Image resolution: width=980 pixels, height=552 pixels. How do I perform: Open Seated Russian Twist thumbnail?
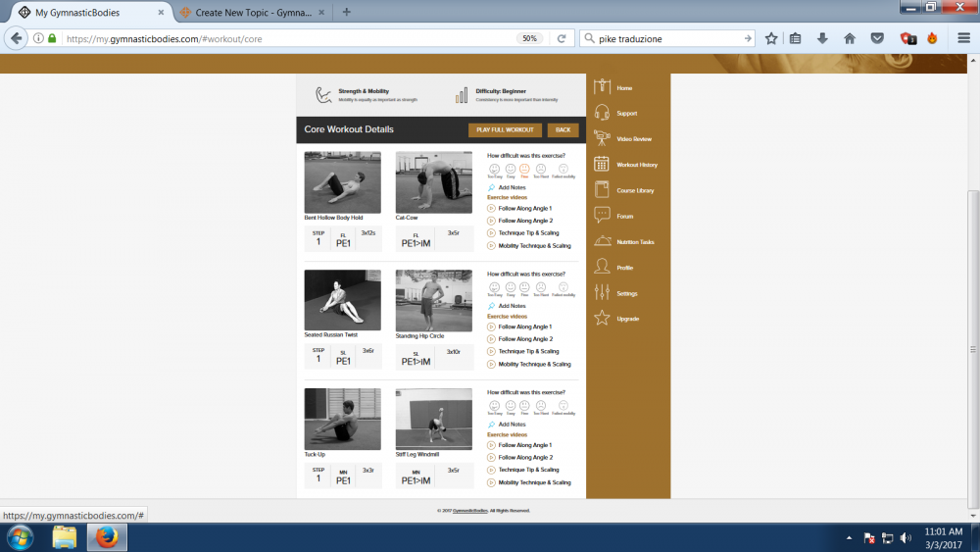pyautogui.click(x=342, y=300)
